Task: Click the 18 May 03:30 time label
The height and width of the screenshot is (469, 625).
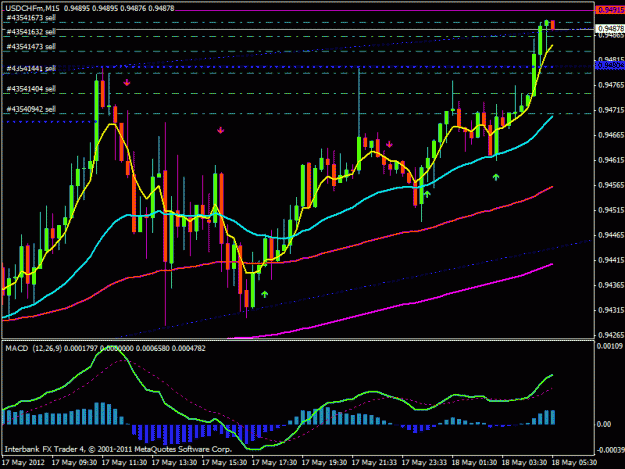Action: tap(524, 463)
